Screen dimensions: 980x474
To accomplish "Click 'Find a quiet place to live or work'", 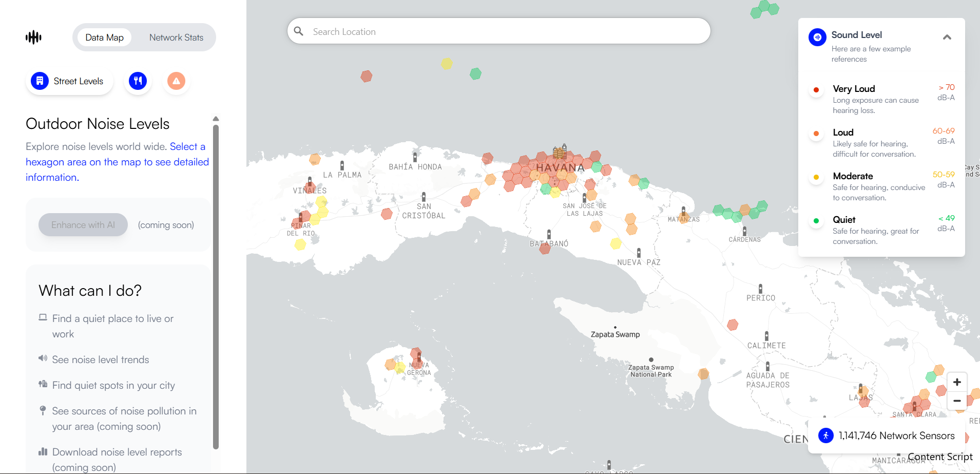I will [113, 326].
